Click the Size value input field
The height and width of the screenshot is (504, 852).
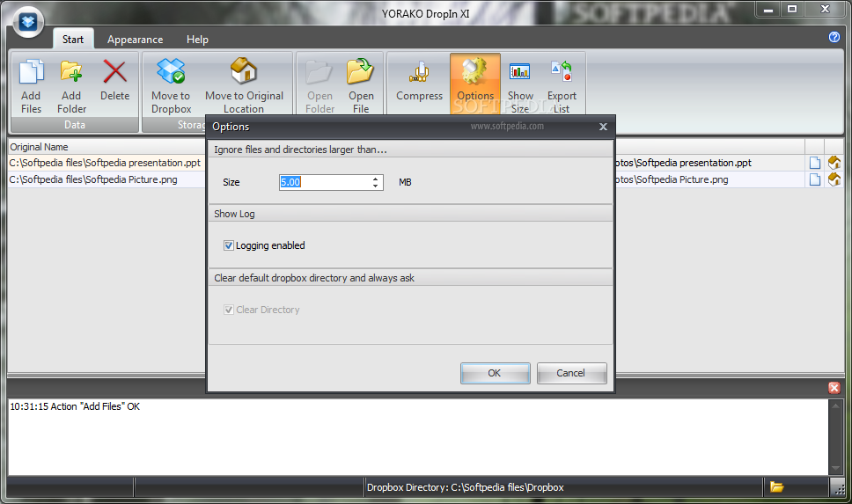tap(325, 182)
